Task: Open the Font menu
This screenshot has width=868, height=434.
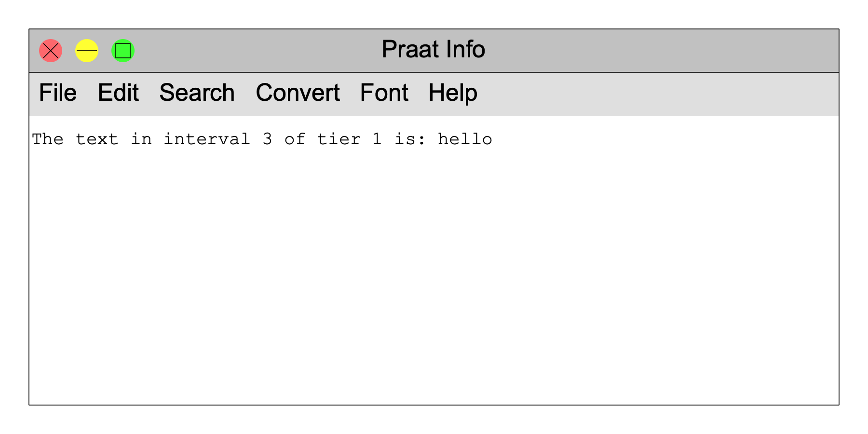Action: click(x=384, y=93)
